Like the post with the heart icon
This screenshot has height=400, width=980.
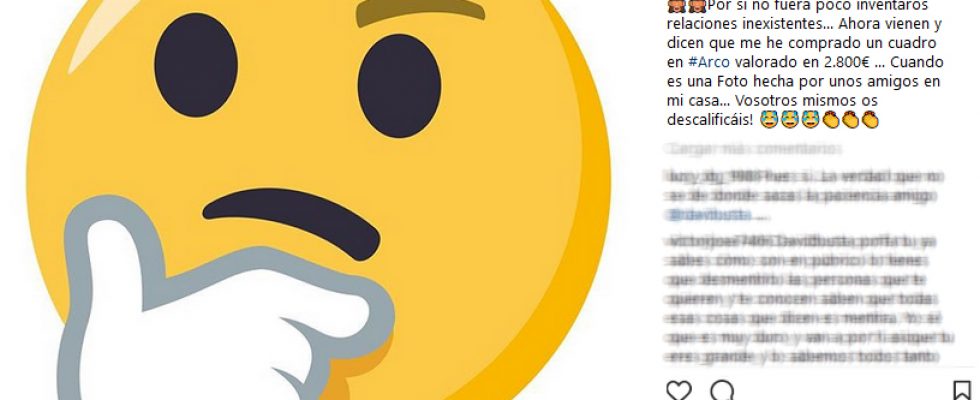coord(679,391)
